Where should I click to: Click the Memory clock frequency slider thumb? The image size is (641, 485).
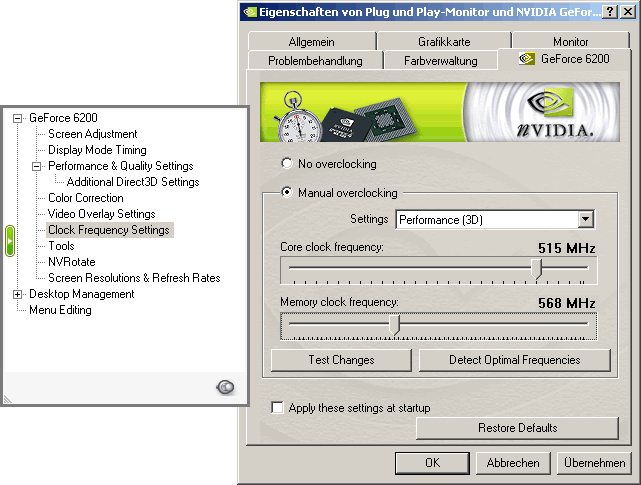[x=394, y=325]
